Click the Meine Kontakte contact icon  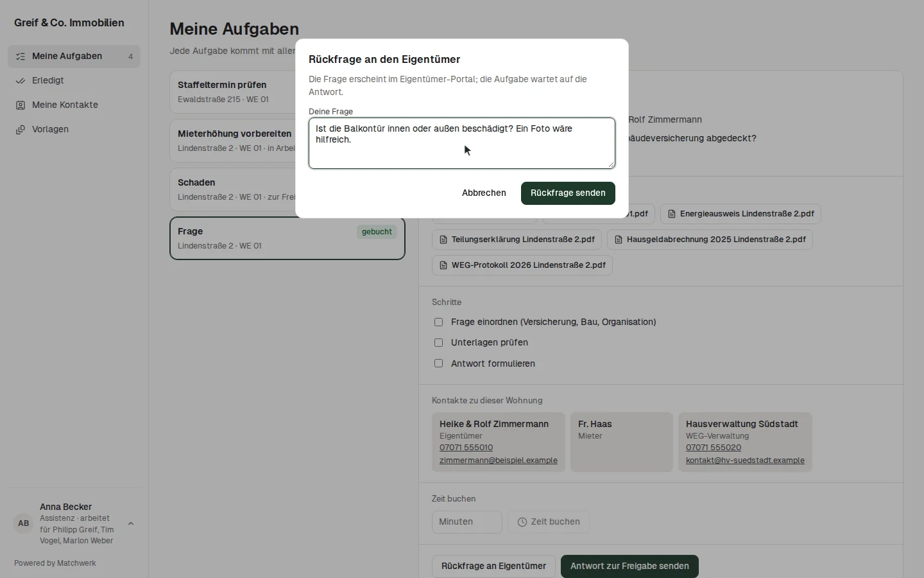tap(21, 105)
